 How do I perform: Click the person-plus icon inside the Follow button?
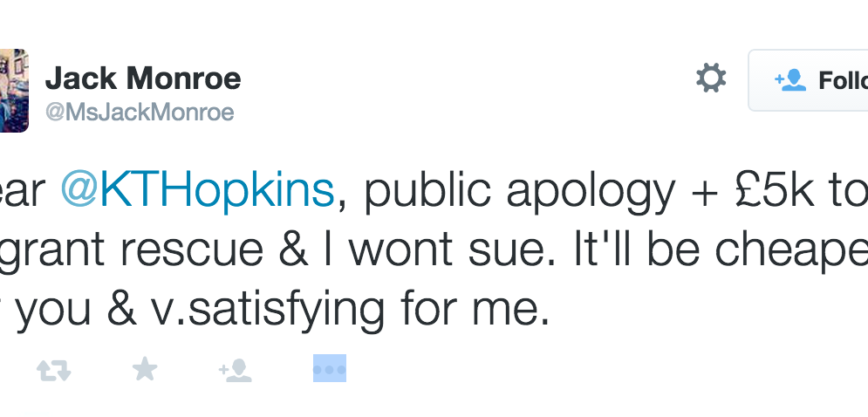click(789, 80)
